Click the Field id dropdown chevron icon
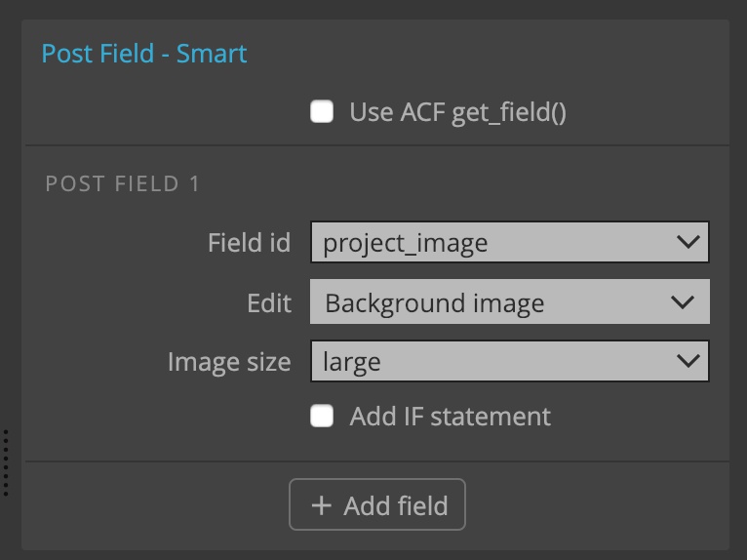 [x=688, y=242]
